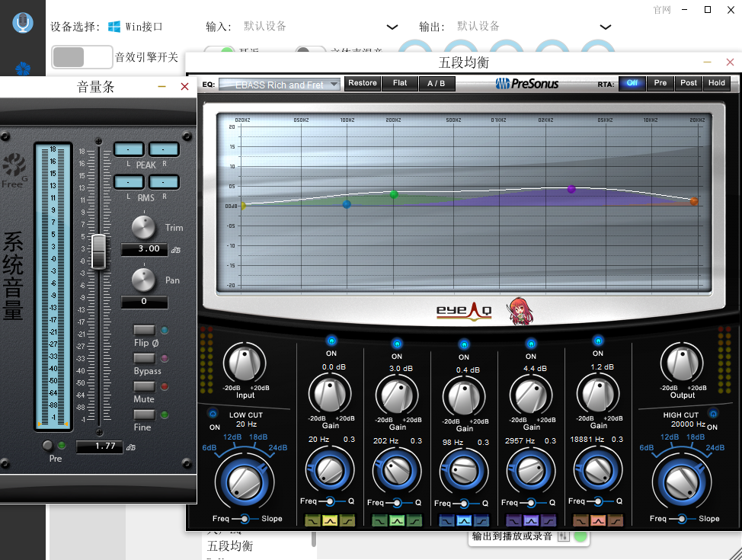The image size is (742, 560).
Task: Click the green EQ node on the graph
Action: 394,194
